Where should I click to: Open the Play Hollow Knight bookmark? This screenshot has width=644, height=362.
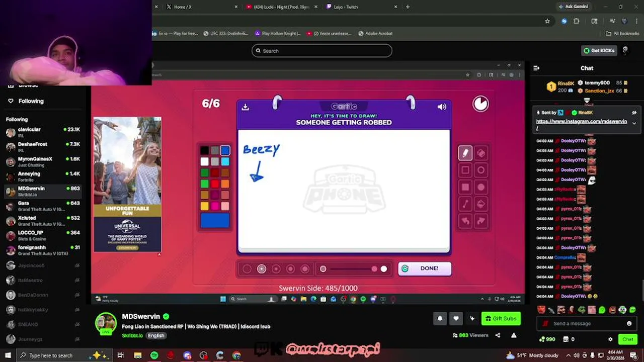[278, 34]
